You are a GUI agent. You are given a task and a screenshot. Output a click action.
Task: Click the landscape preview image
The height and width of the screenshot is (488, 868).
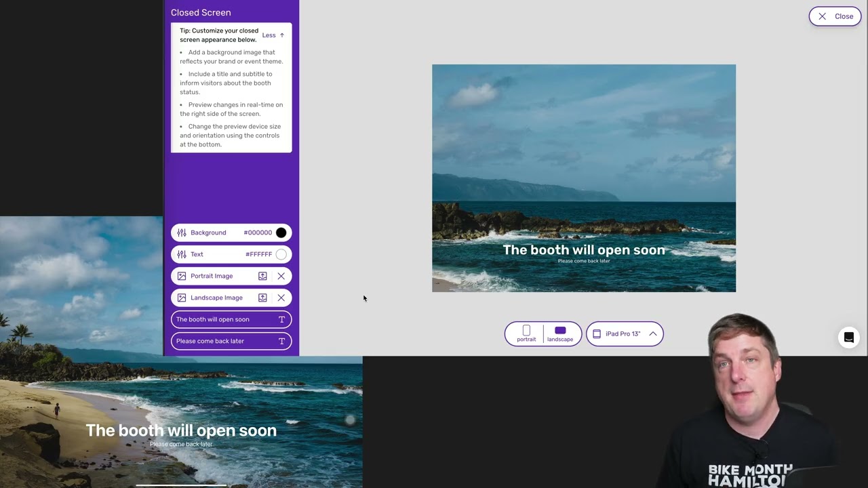coord(584,178)
